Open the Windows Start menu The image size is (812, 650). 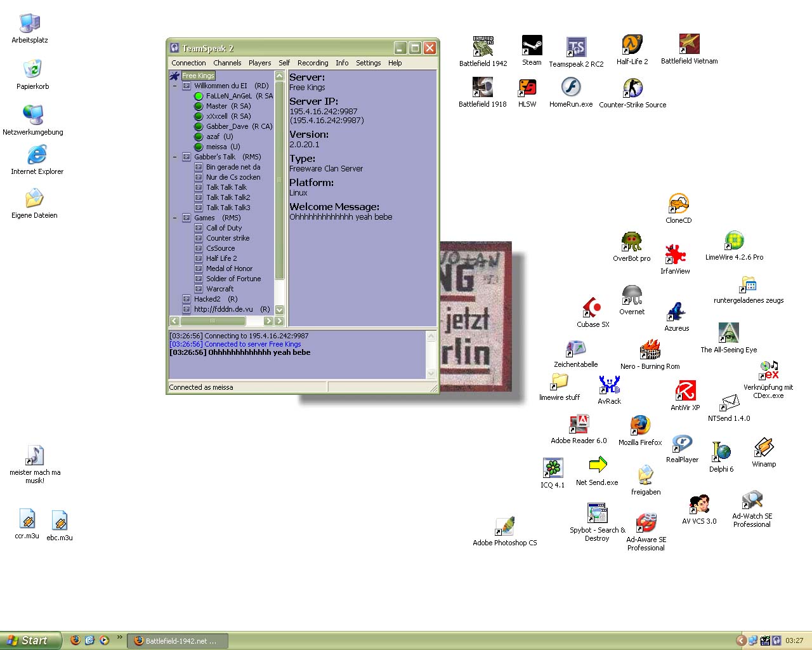click(30, 640)
